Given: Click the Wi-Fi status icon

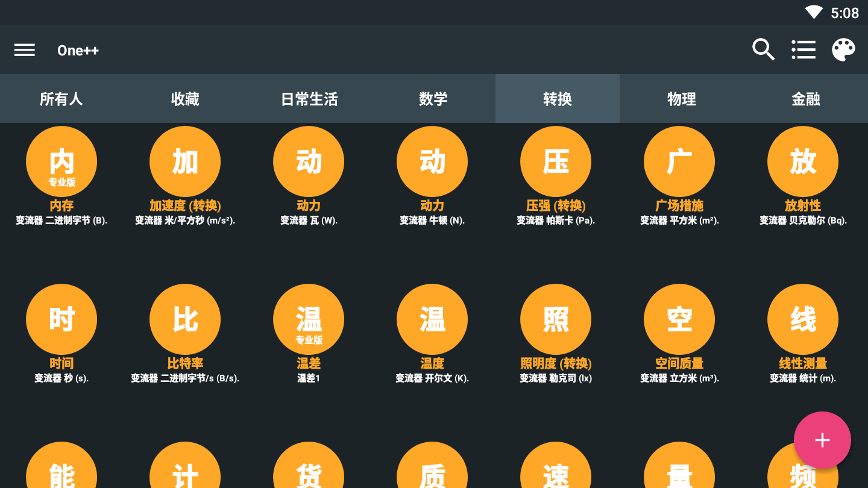Looking at the screenshot, I should 814,12.
